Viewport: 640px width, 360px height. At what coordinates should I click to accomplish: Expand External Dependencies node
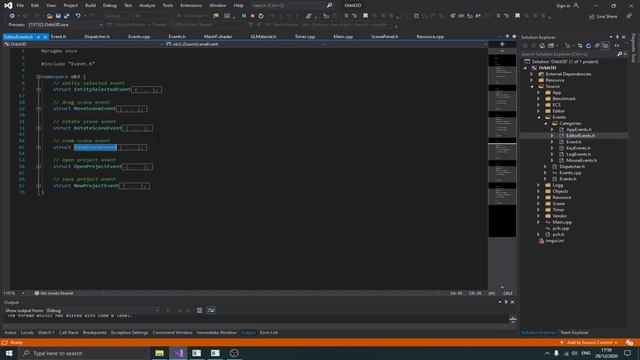tap(532, 74)
